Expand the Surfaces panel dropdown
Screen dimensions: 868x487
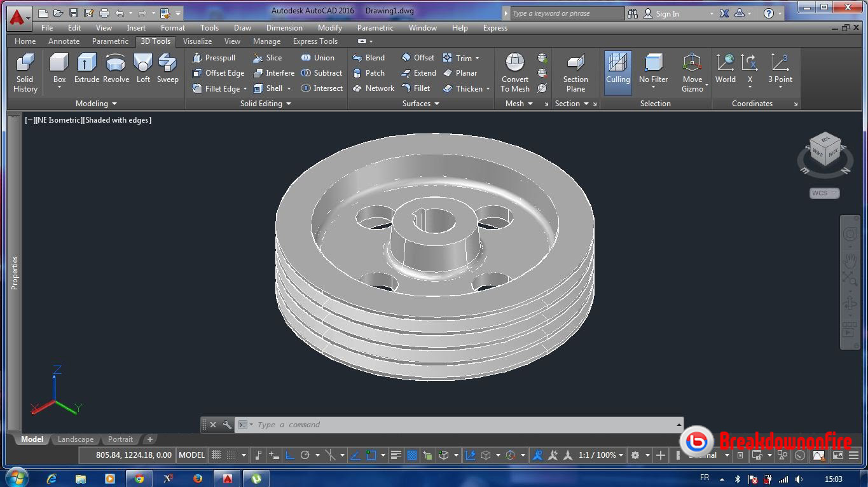click(421, 104)
